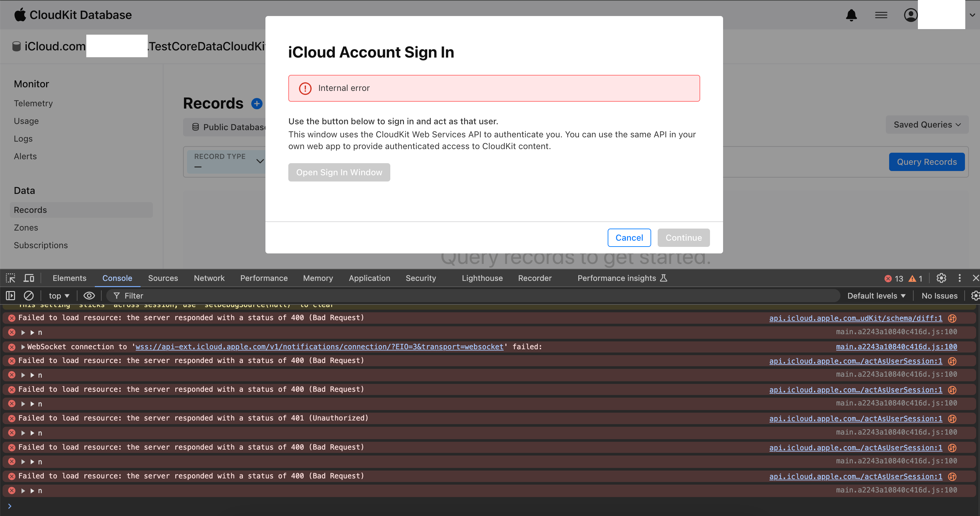This screenshot has width=980, height=516.
Task: Click the warning count triangle badge
Action: click(x=915, y=279)
